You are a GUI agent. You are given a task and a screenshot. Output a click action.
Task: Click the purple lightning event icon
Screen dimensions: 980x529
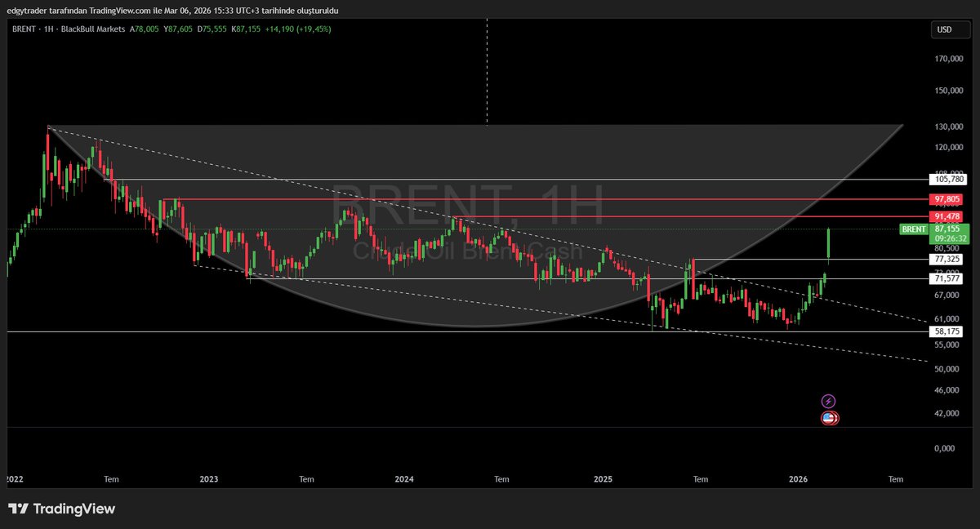coord(829,401)
